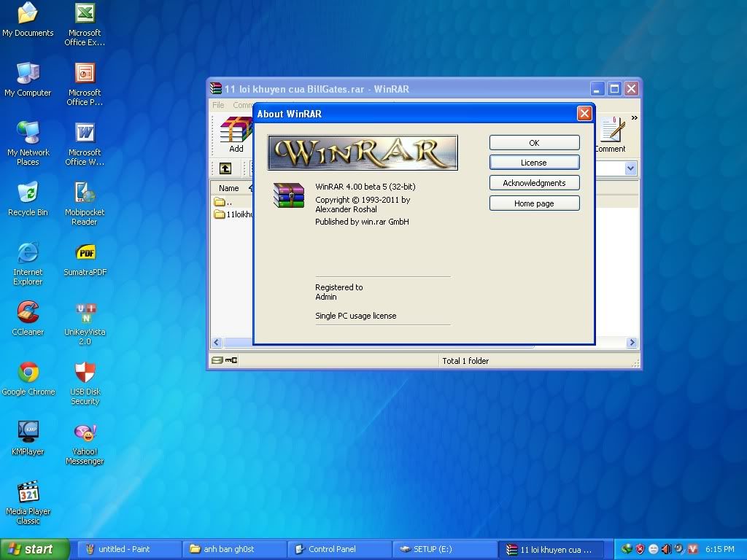Maximize the WinRAR main window
Image resolution: width=747 pixels, height=560 pixels.
[614, 88]
